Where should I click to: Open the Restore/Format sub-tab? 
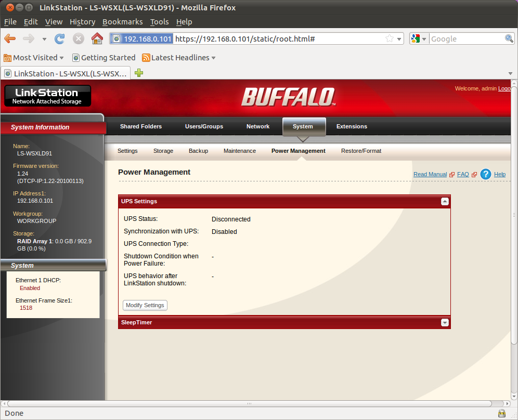tap(361, 151)
